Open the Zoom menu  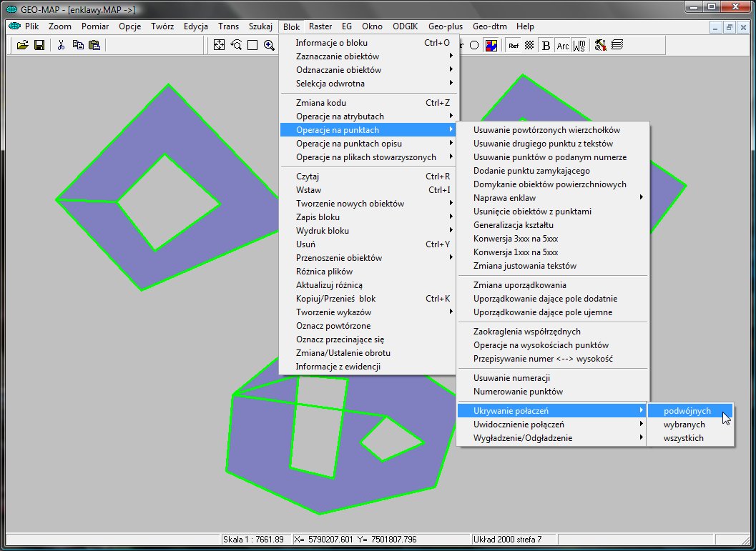(x=60, y=26)
